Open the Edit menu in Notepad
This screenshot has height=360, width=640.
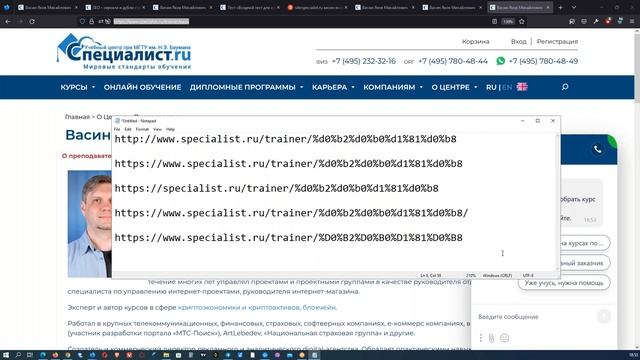(x=128, y=129)
